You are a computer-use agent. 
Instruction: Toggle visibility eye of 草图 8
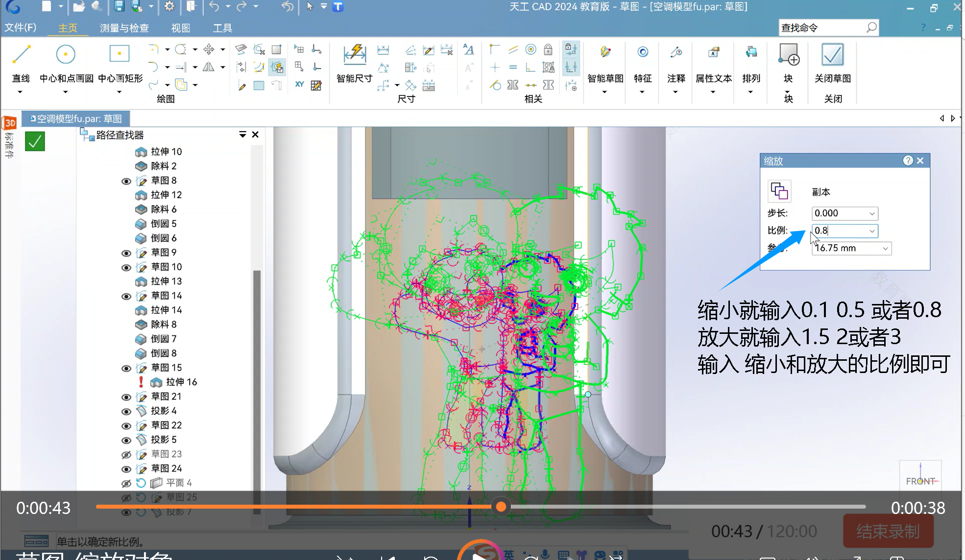(x=126, y=181)
